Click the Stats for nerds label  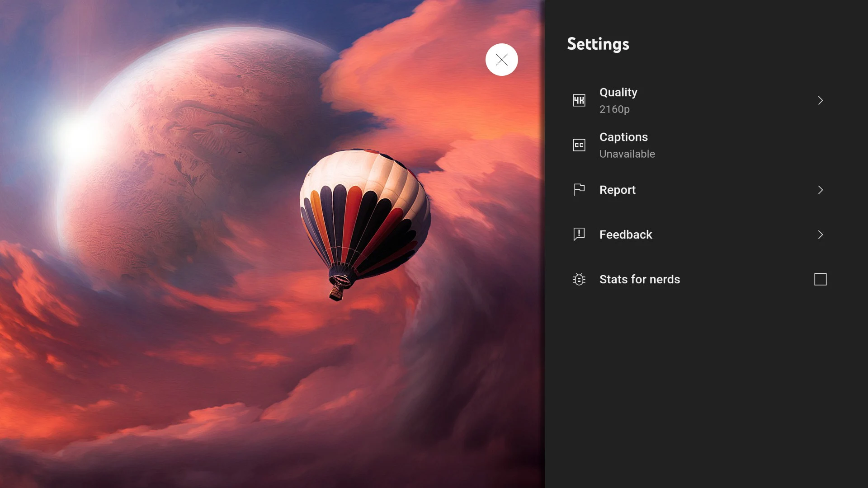click(639, 279)
